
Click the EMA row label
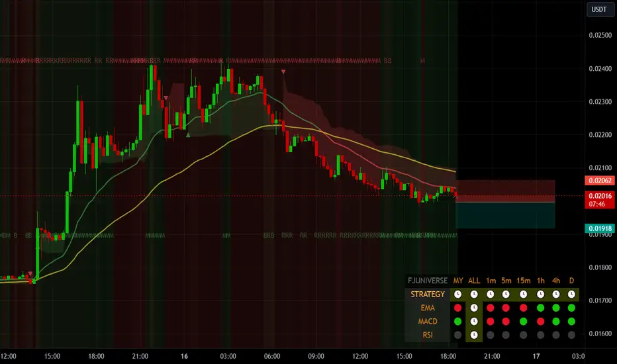coord(428,308)
